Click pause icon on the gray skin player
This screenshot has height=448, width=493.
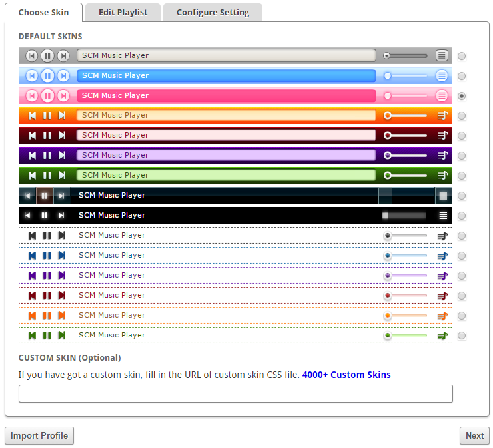[47, 56]
